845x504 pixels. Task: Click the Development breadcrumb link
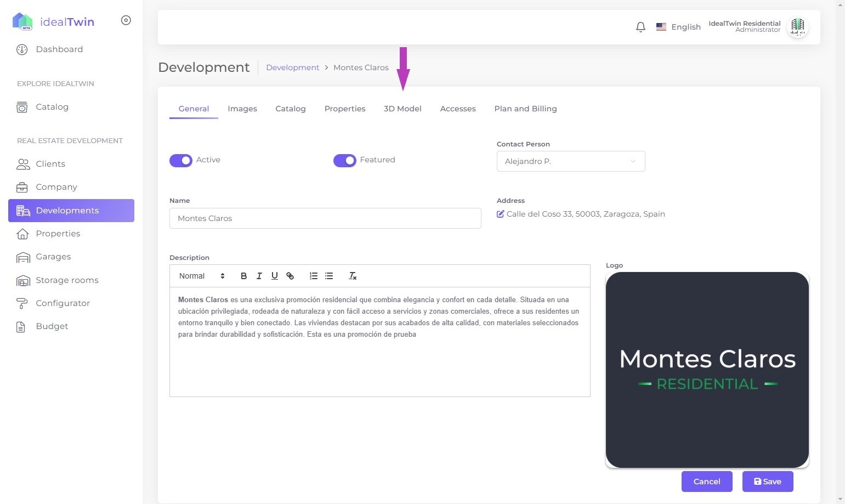pyautogui.click(x=292, y=67)
